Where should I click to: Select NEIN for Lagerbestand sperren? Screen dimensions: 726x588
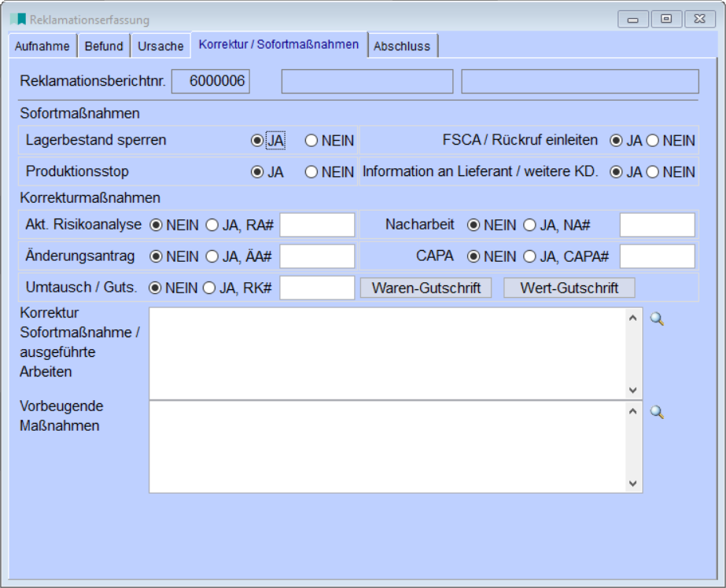pos(311,141)
